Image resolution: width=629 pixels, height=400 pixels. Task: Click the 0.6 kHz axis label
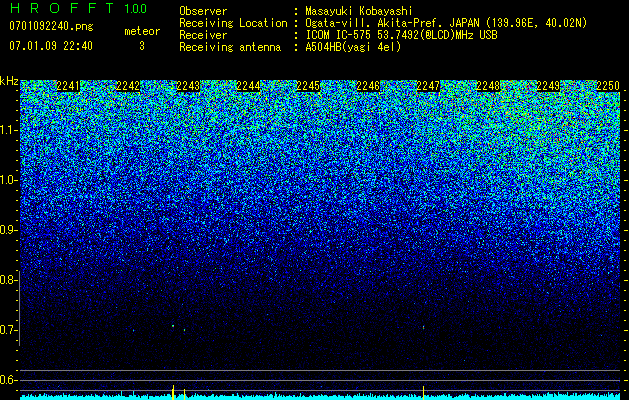tap(8, 380)
